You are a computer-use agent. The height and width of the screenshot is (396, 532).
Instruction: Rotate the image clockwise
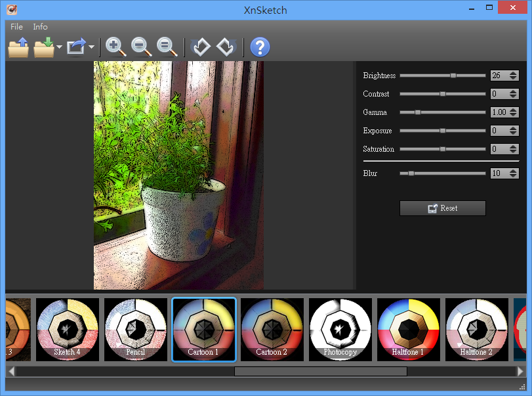[226, 47]
